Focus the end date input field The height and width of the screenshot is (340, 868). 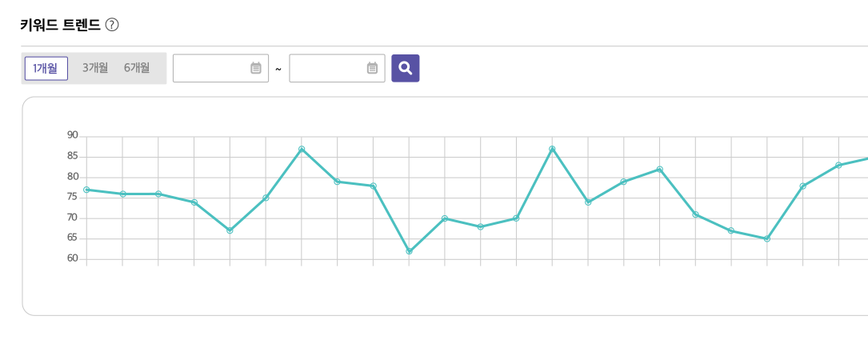[327, 69]
